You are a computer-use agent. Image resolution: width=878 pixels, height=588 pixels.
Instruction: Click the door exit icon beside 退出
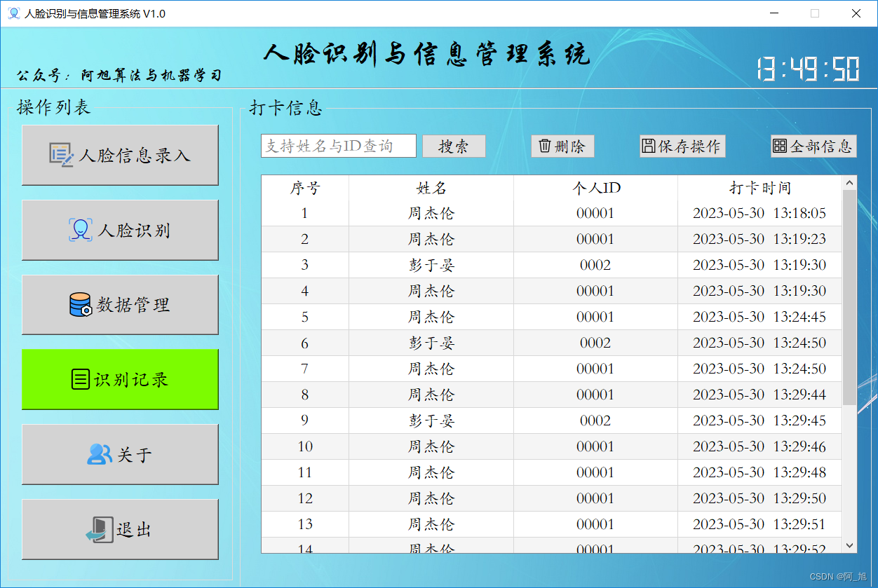point(98,530)
